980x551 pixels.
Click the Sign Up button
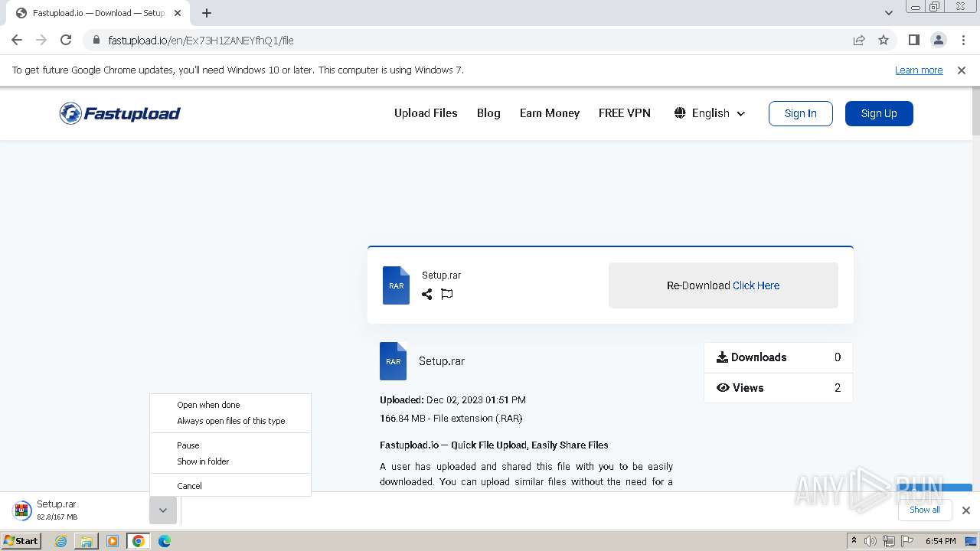(x=879, y=113)
